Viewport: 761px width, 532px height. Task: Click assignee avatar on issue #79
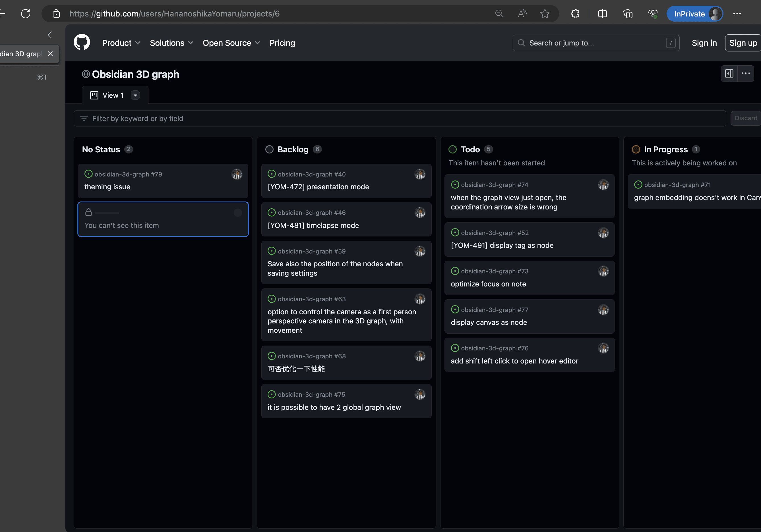[x=237, y=174]
